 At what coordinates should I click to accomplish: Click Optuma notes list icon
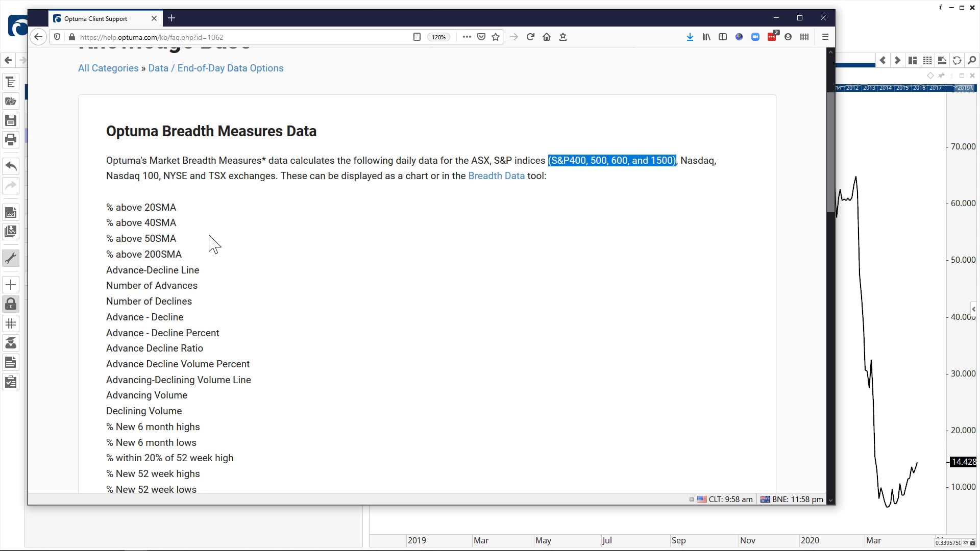click(11, 362)
